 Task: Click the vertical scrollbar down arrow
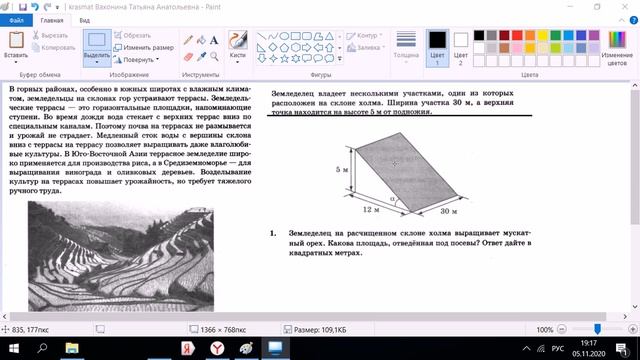point(635,307)
